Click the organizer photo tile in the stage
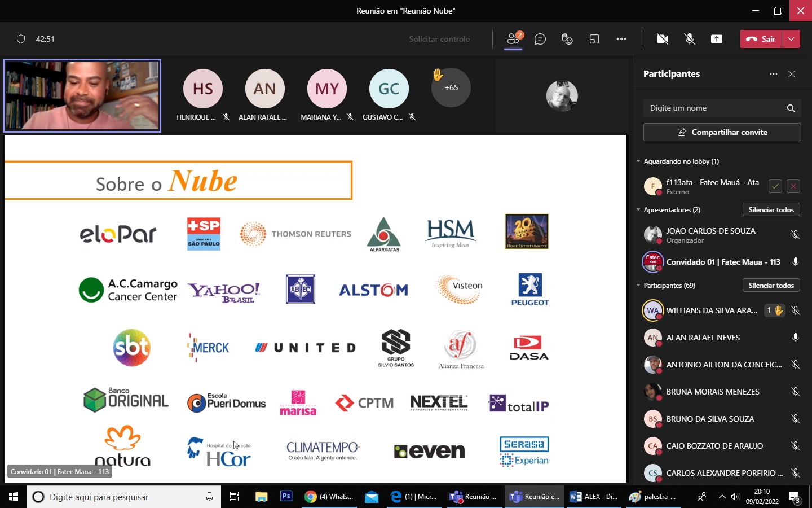 [x=562, y=96]
